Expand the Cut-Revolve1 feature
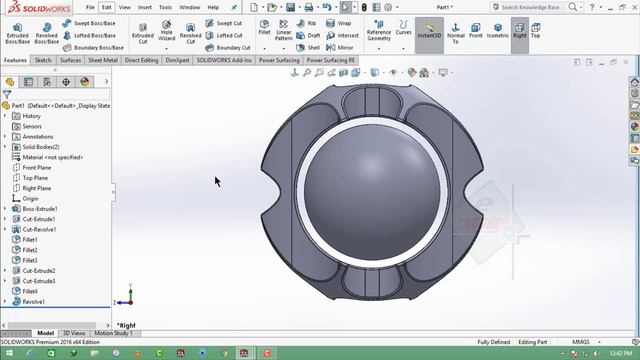 [x=5, y=229]
